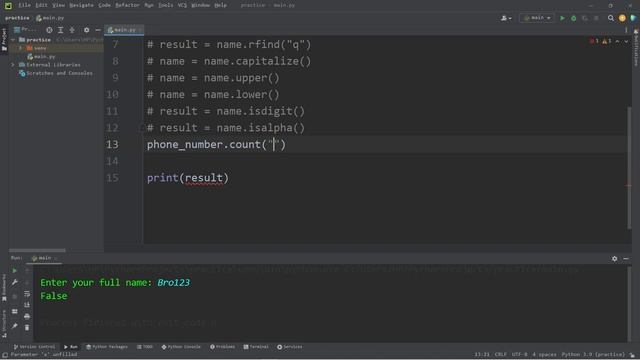
Task: Run the main configuration with green play icon
Action: [x=562, y=18]
